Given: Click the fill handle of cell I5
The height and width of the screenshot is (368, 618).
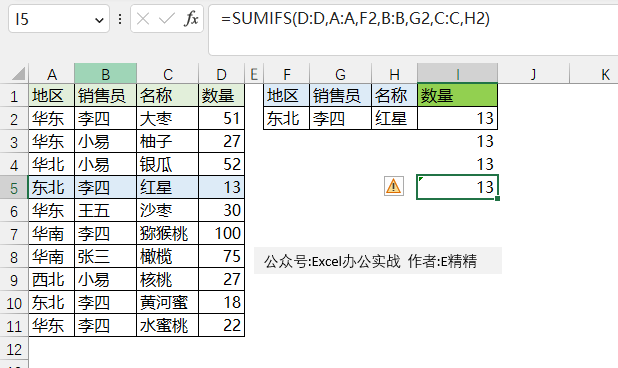Looking at the screenshot, I should coord(497,199).
